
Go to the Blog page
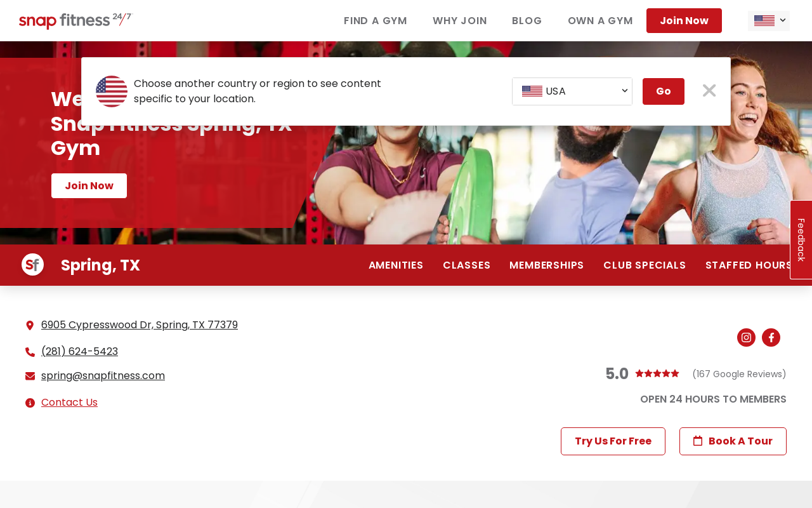(x=527, y=20)
